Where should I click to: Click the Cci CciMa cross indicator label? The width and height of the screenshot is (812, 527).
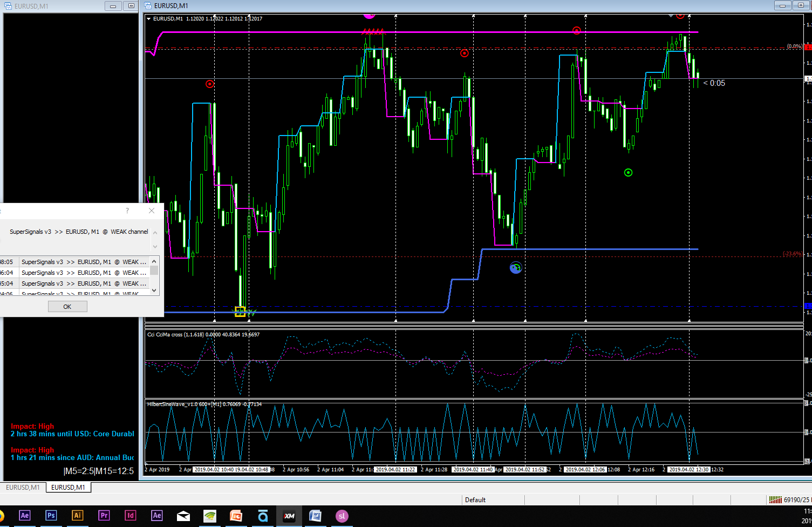[203, 335]
